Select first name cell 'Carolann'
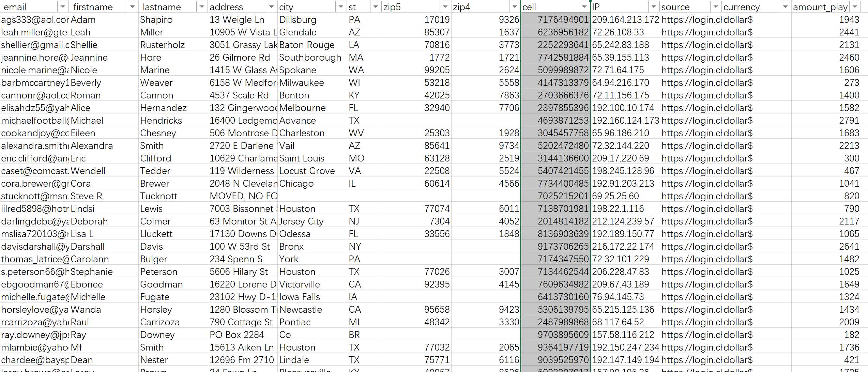This screenshot has width=868, height=372. tap(104, 259)
